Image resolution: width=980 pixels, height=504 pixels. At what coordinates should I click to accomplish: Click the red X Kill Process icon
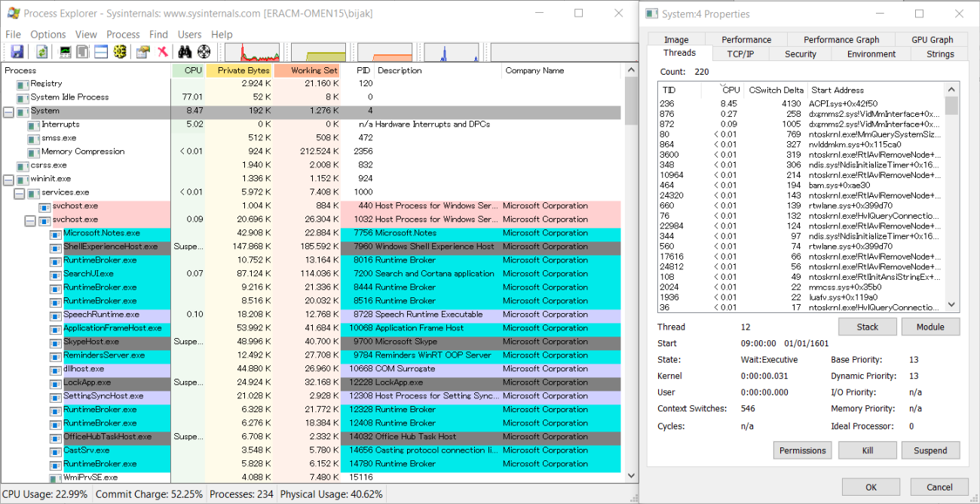162,52
